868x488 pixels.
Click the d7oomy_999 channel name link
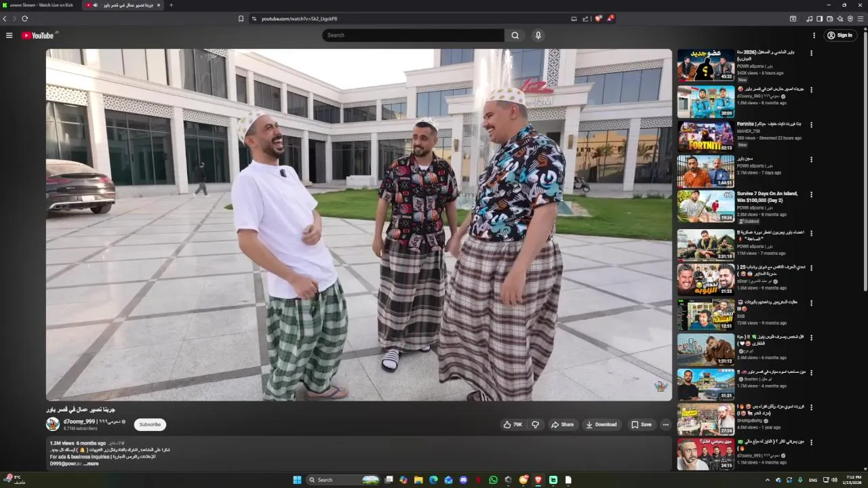pyautogui.click(x=92, y=421)
